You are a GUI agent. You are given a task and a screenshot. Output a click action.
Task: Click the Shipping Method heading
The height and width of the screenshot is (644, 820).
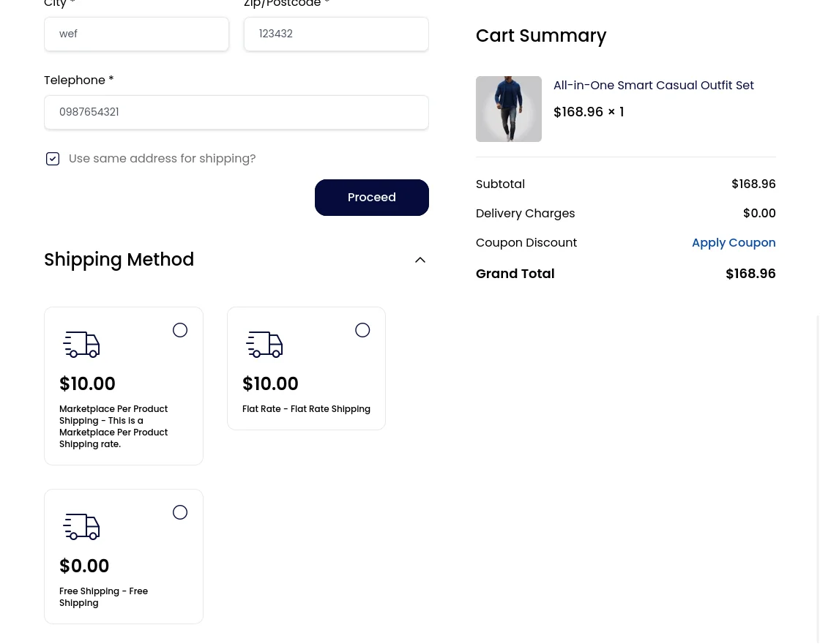coord(119,259)
